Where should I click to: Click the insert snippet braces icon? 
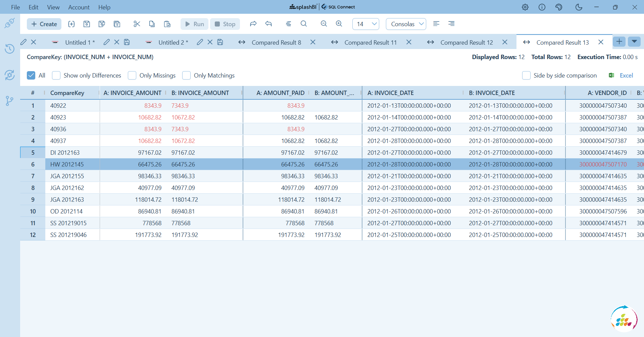pos(71,24)
